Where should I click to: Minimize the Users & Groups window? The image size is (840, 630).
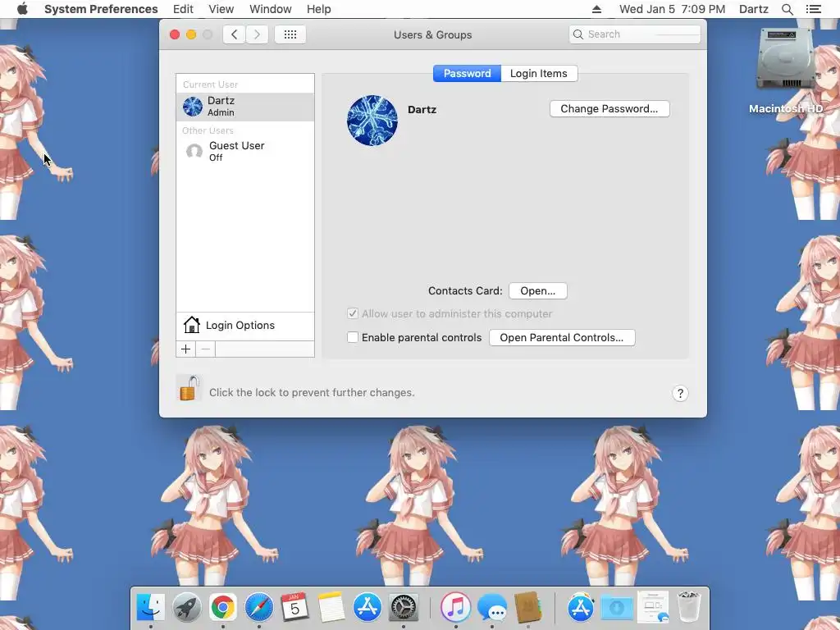pyautogui.click(x=190, y=34)
